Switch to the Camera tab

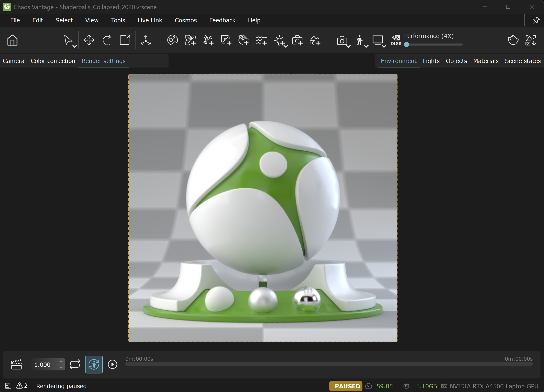click(13, 61)
